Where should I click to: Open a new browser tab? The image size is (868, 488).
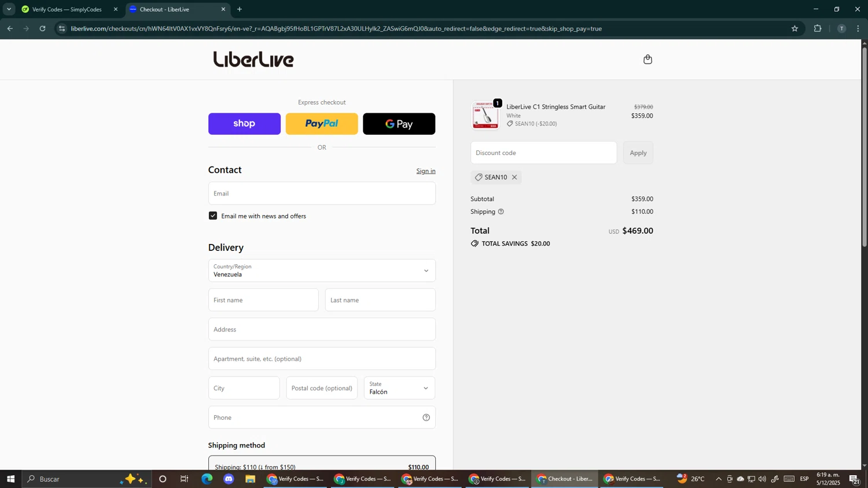240,9
